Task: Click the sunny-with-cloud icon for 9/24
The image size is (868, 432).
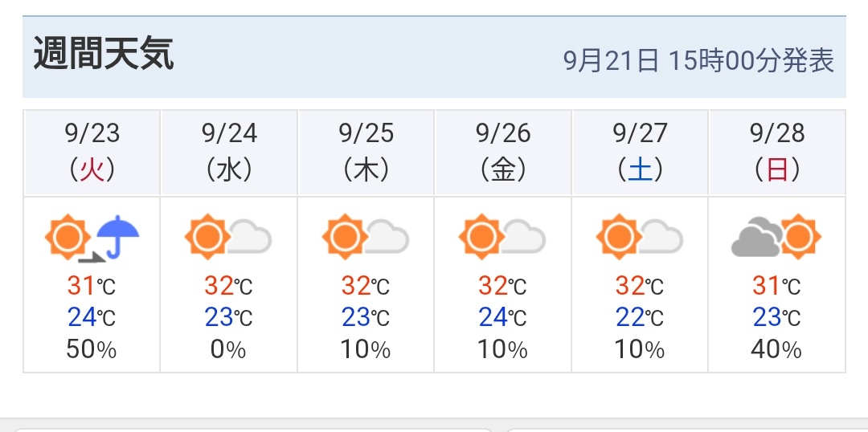Action: 229,238
